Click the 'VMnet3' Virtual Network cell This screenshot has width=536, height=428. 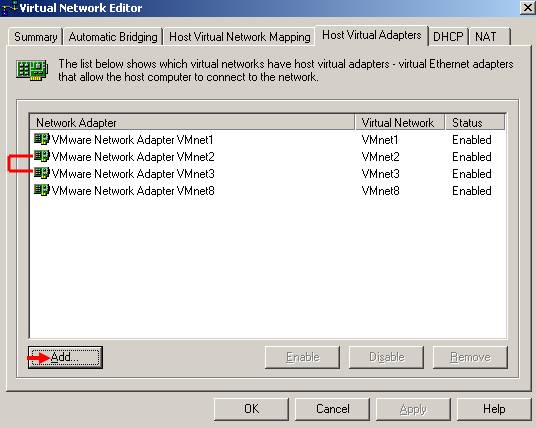tap(380, 174)
